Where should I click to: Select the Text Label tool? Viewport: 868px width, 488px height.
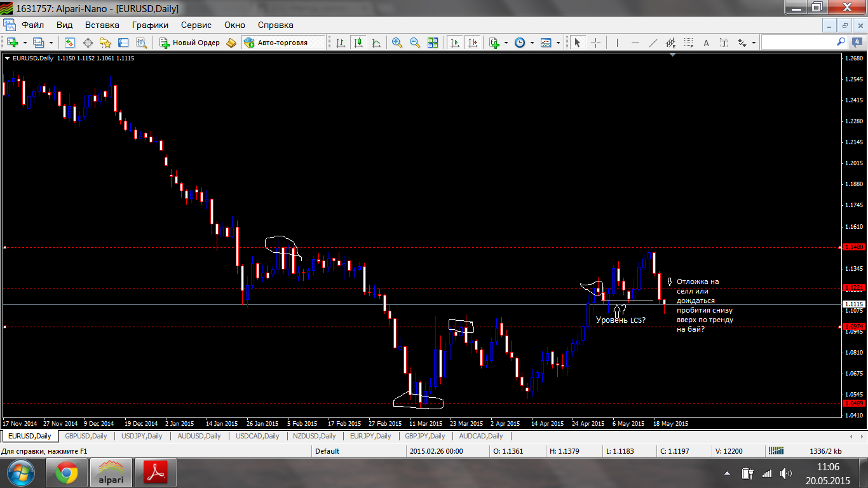click(x=724, y=43)
